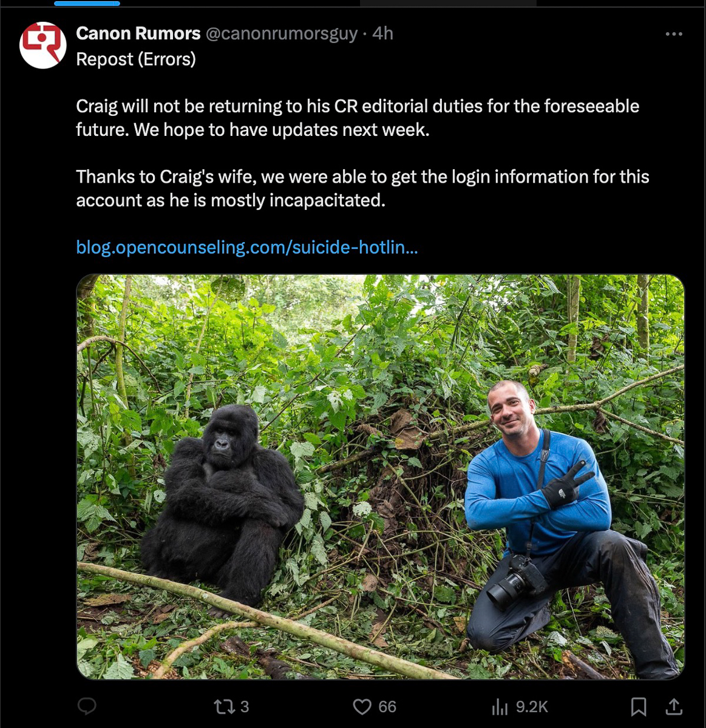Click the 9.2K views count
This screenshot has width=706, height=728.
point(532,707)
